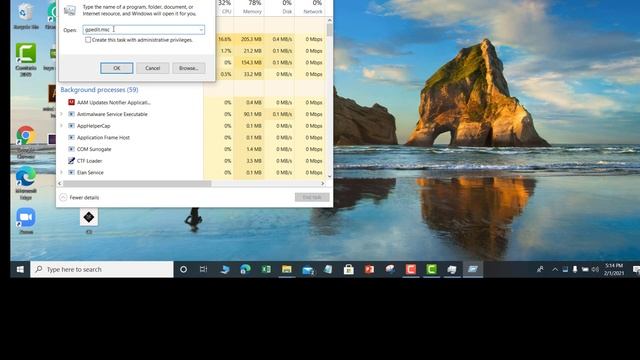Click the Browse... button
The height and width of the screenshot is (360, 640).
point(189,68)
